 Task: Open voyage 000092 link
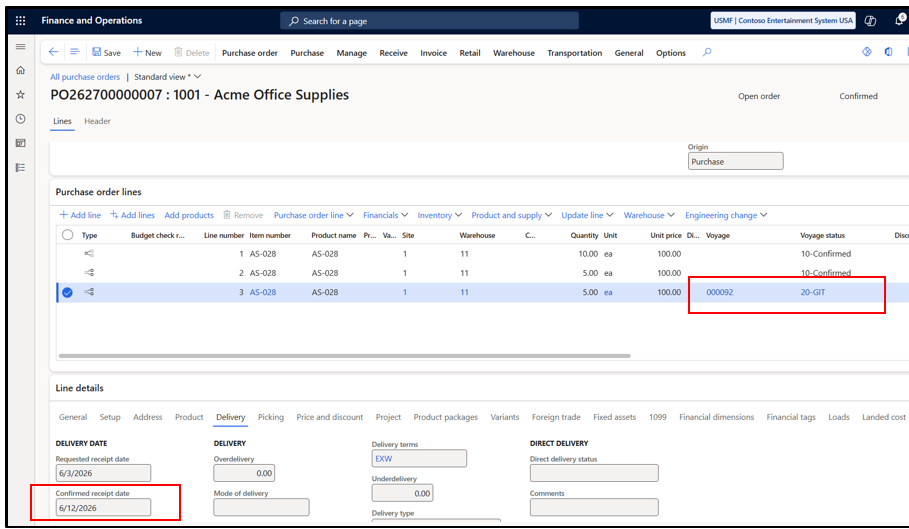pyautogui.click(x=719, y=293)
